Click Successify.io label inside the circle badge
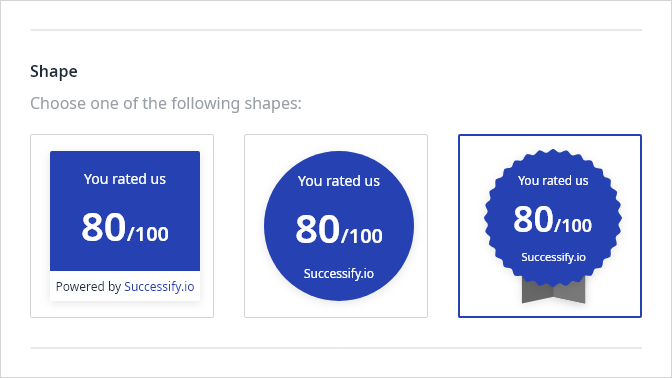Screen dimensions: 672x378 pyautogui.click(x=339, y=273)
